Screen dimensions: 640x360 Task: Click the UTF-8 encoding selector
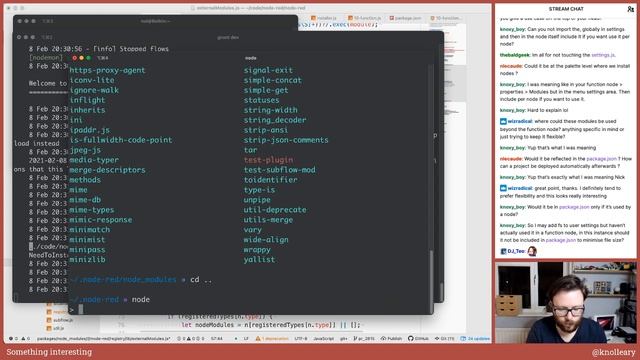pos(301,338)
